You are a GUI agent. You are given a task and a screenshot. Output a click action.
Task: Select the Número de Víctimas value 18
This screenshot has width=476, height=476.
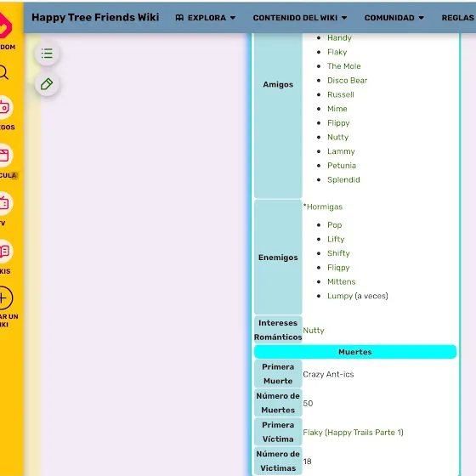[307, 462]
